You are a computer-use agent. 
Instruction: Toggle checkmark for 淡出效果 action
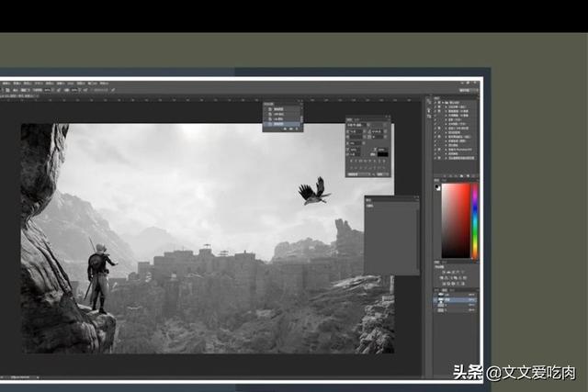pyautogui.click(x=435, y=106)
